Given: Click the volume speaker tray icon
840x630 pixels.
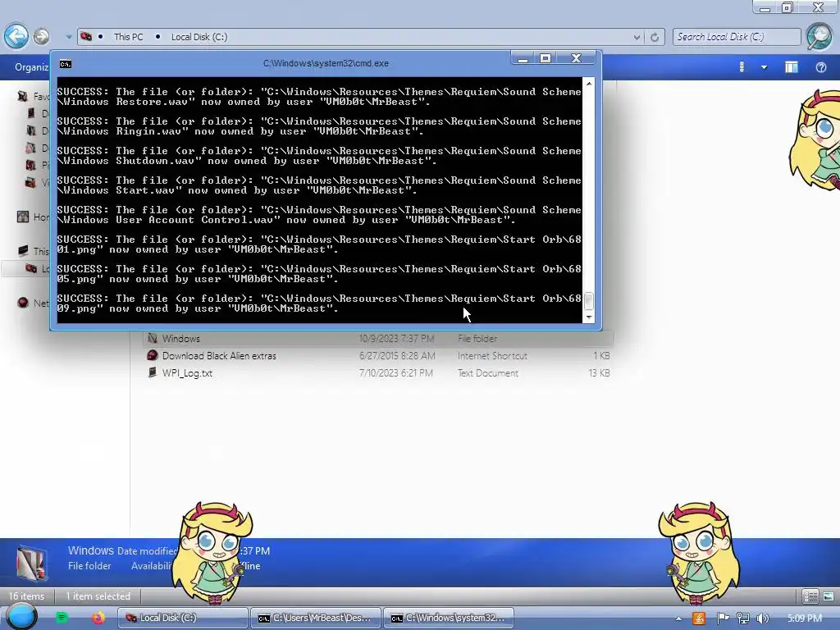Looking at the screenshot, I should click(x=762, y=619).
